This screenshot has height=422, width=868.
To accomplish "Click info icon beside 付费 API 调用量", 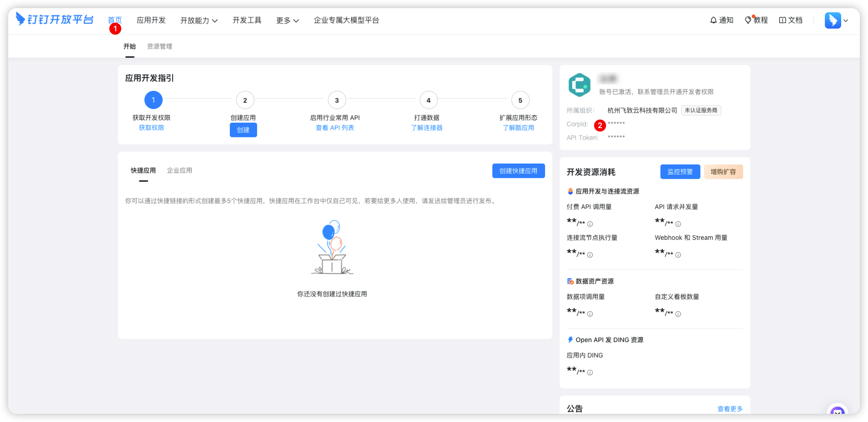I will click(590, 223).
